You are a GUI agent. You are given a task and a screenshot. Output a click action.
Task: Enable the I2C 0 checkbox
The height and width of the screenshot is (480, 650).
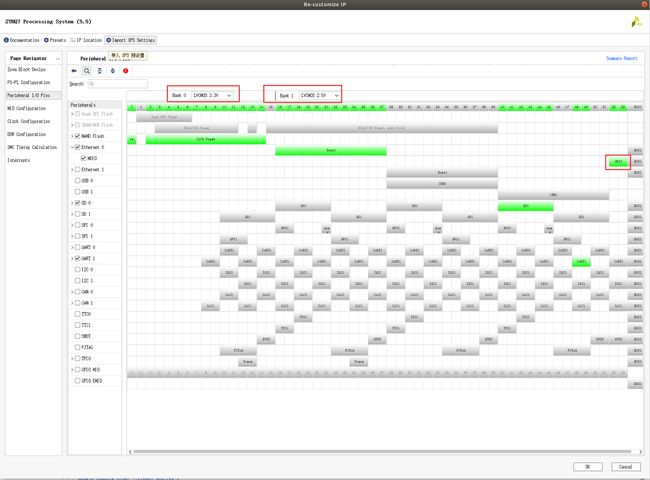(x=78, y=269)
